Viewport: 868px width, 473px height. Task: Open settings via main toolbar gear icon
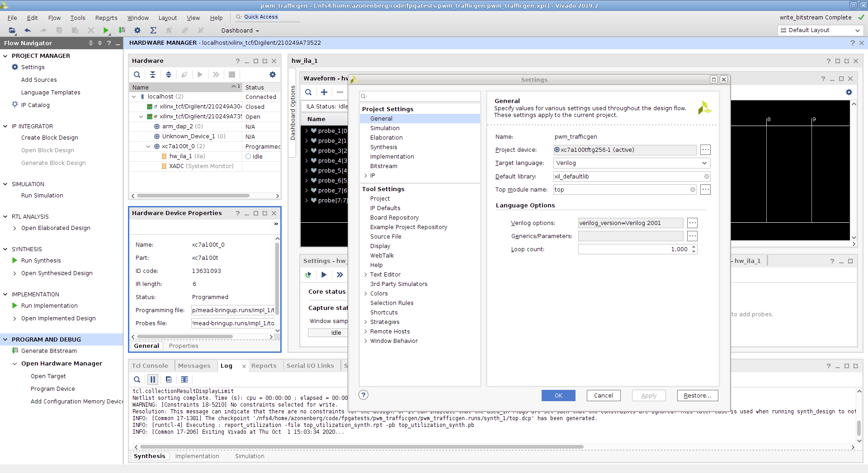[x=137, y=30]
